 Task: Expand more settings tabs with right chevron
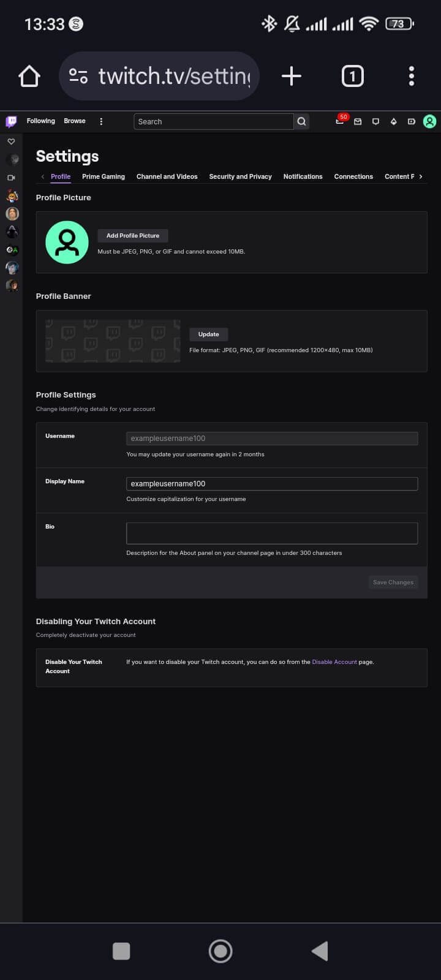[x=421, y=176]
